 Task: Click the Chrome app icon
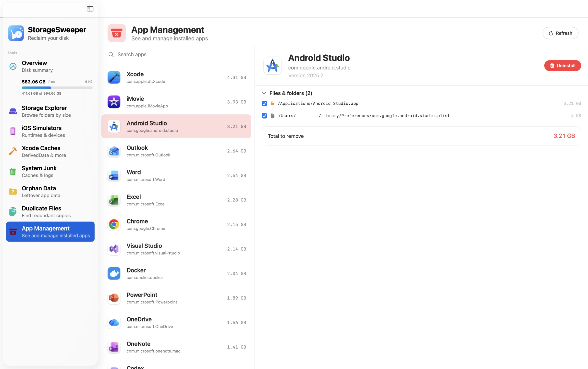(x=114, y=224)
